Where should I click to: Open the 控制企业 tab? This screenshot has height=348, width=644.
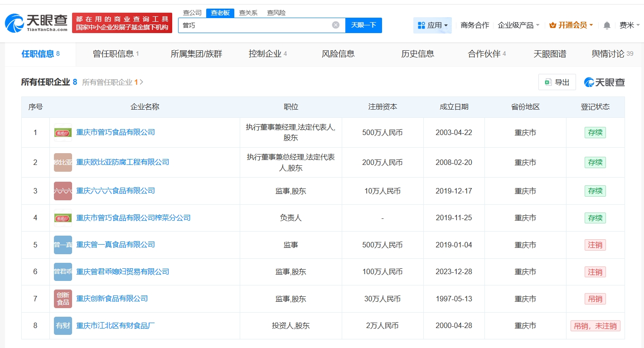[267, 54]
